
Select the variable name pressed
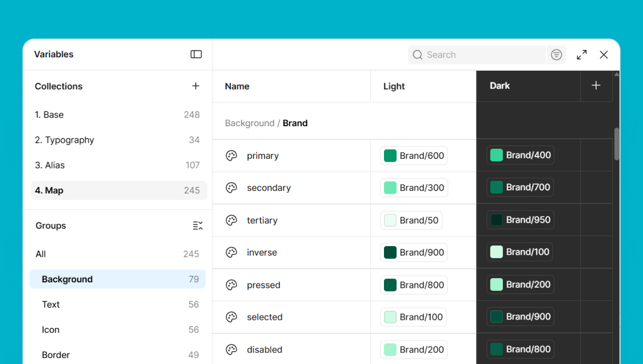coord(263,285)
